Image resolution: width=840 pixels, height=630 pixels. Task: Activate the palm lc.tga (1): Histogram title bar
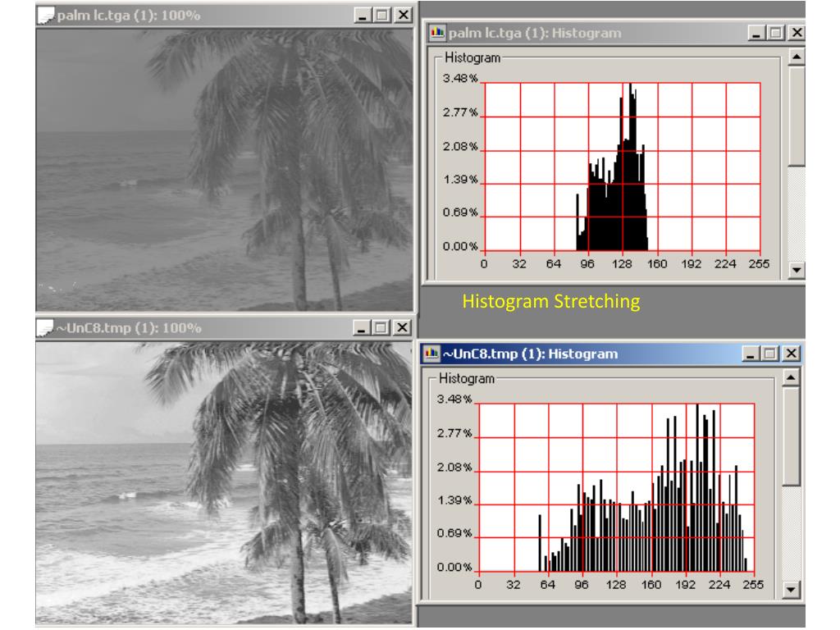coord(616,33)
